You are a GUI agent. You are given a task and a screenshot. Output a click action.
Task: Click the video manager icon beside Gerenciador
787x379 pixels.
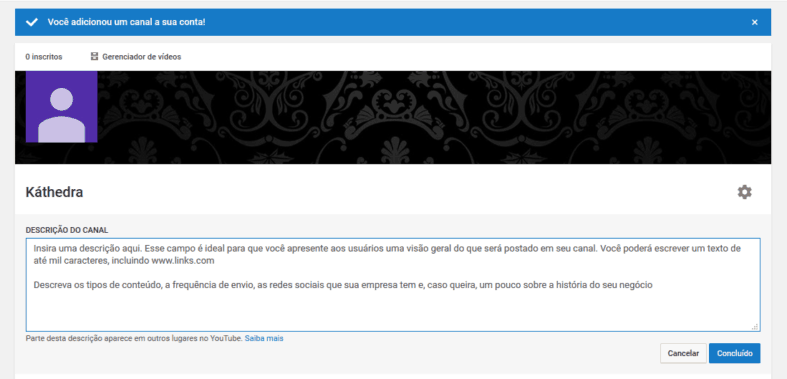pyautogui.click(x=94, y=57)
